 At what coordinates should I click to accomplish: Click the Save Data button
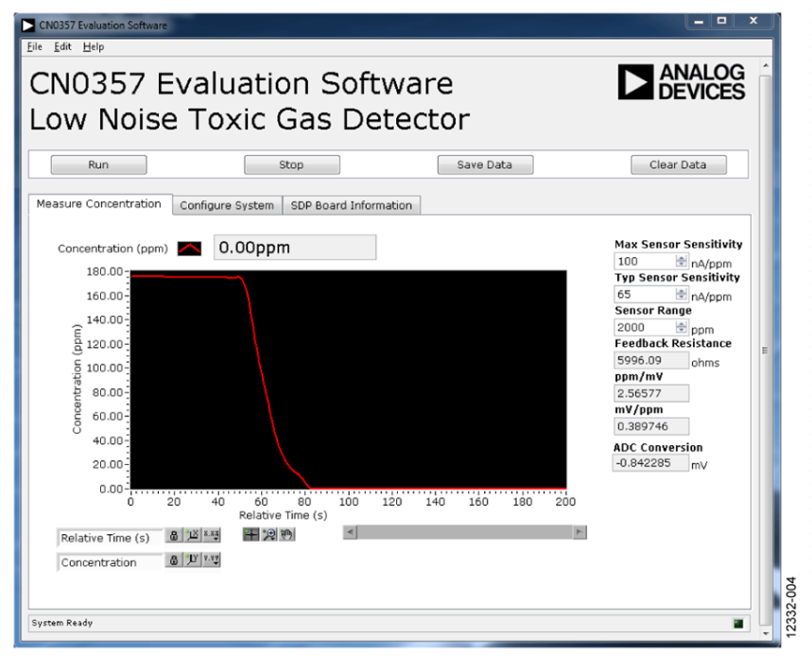tap(484, 164)
